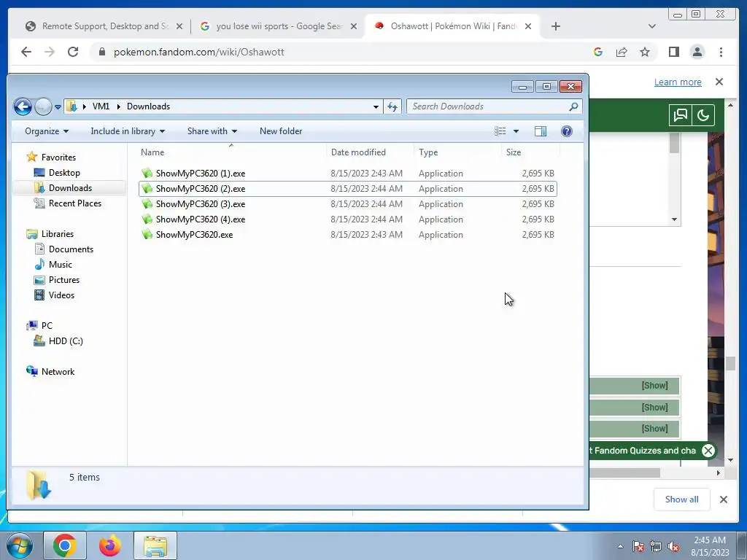
Task: Open Music library
Action: (60, 264)
